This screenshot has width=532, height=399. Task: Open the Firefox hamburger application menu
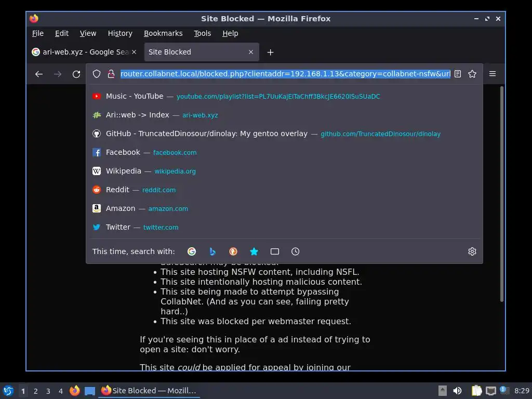[493, 74]
